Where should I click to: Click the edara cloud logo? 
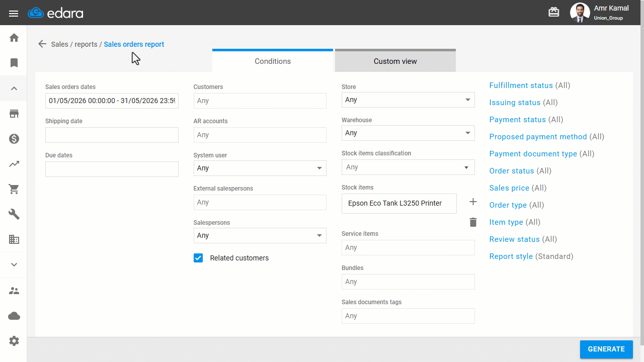coord(55,13)
